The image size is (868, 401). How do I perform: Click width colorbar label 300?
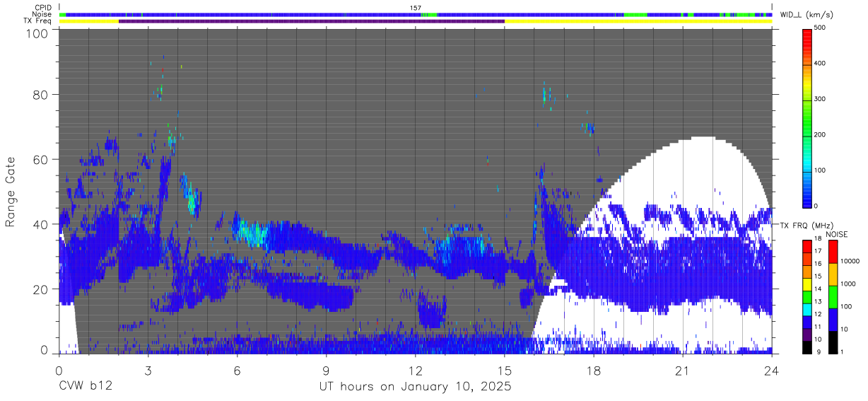820,99
